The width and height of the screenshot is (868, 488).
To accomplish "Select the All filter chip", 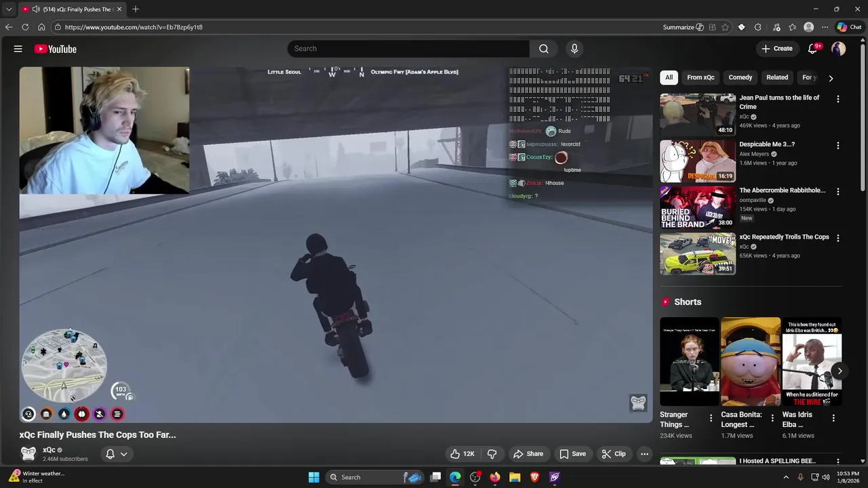I will [669, 77].
